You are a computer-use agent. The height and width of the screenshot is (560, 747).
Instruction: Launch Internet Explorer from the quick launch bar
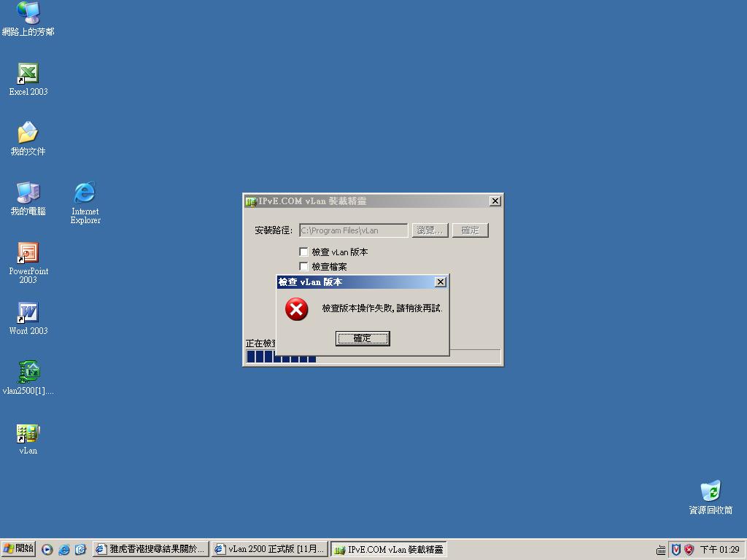[64, 548]
